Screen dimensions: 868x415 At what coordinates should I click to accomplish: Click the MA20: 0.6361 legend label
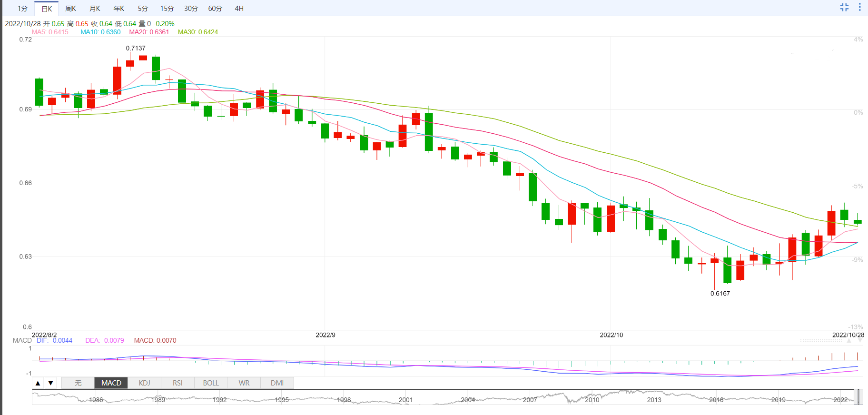pyautogui.click(x=149, y=32)
